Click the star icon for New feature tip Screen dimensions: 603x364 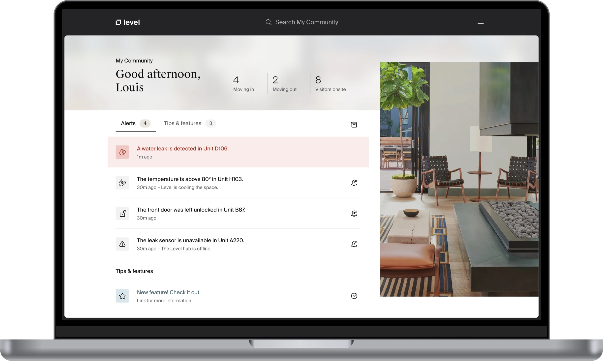click(122, 296)
